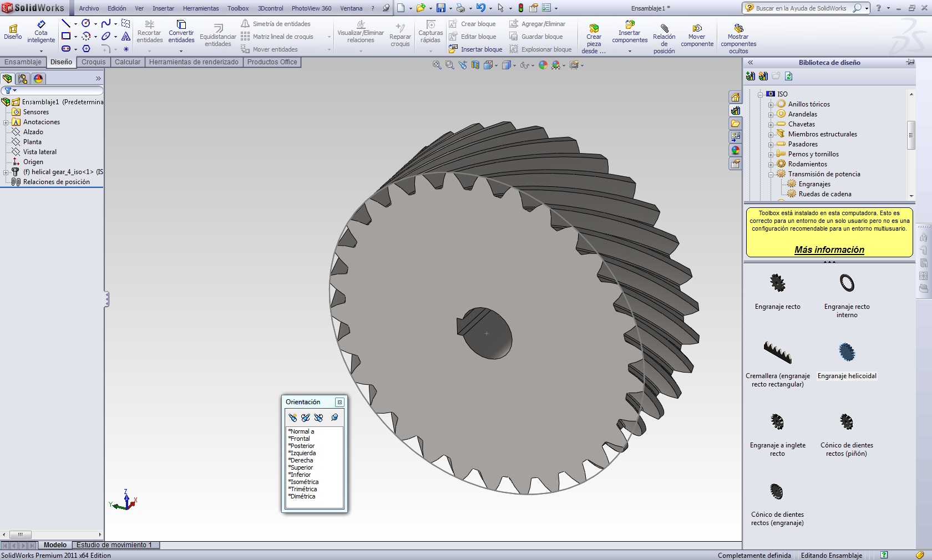
Task: Collapse the Biblioteca de diseño panel chevrons
Action: tap(750, 63)
